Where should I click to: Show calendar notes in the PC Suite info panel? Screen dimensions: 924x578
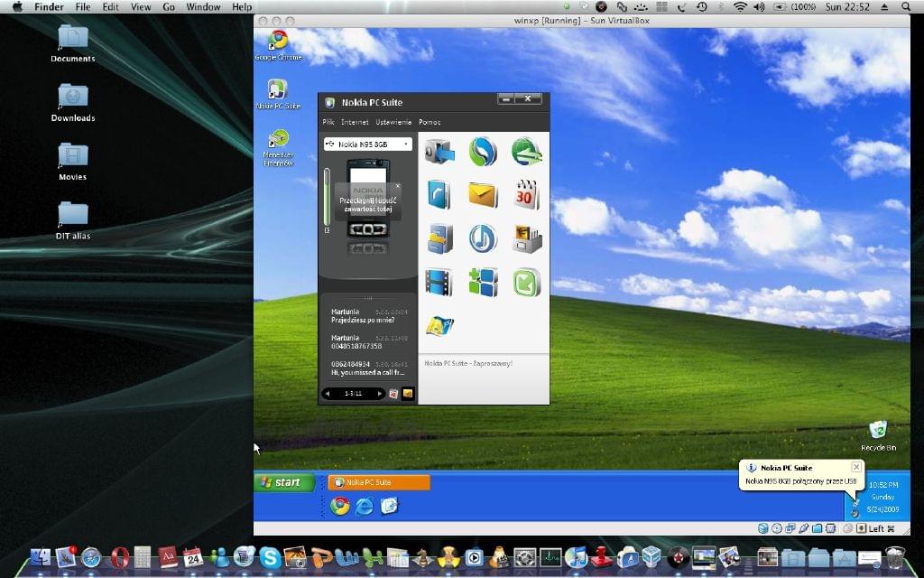pyautogui.click(x=393, y=394)
